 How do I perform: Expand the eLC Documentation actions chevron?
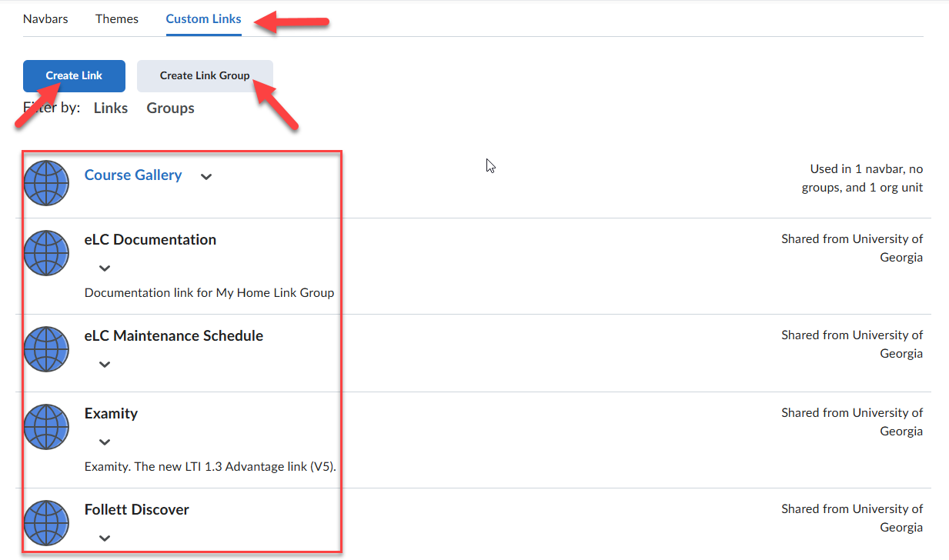105,268
